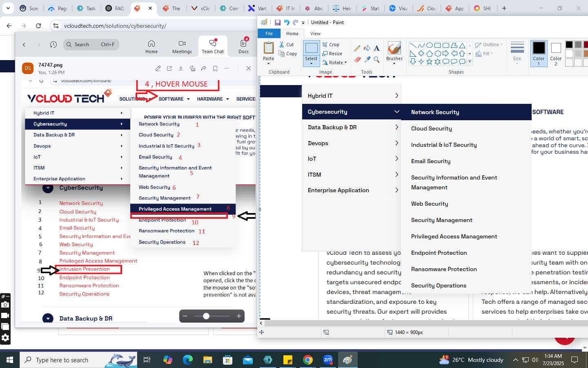This screenshot has width=588, height=368.
Task: Select the Color 2 swatch in Paint
Action: [x=556, y=53]
